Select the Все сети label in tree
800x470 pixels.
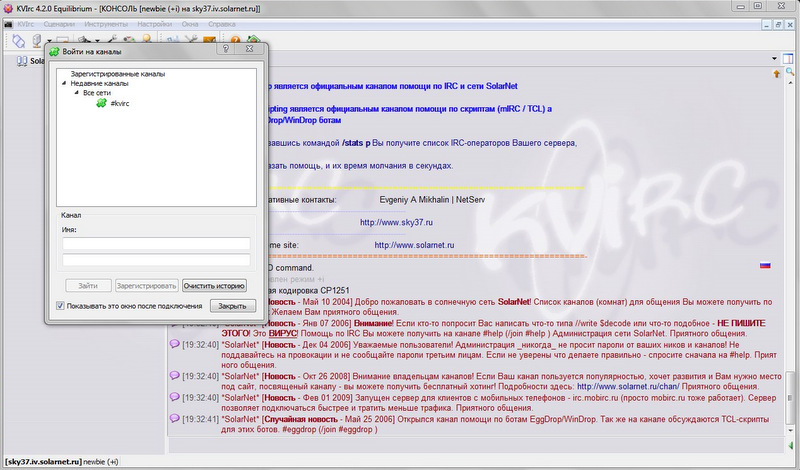97,93
